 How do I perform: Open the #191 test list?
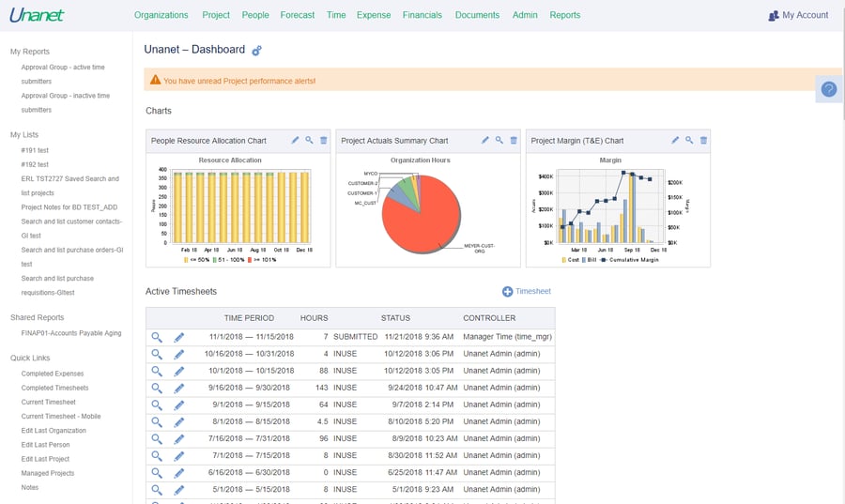(x=35, y=150)
